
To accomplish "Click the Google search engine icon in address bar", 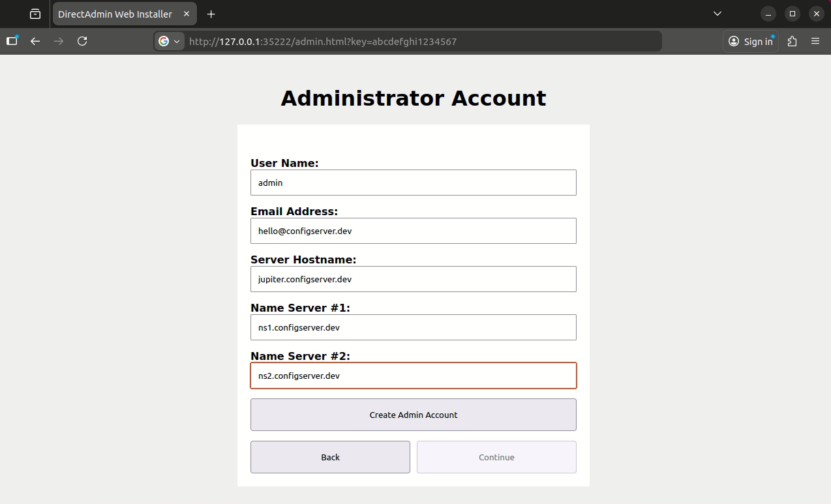I will tap(165, 41).
